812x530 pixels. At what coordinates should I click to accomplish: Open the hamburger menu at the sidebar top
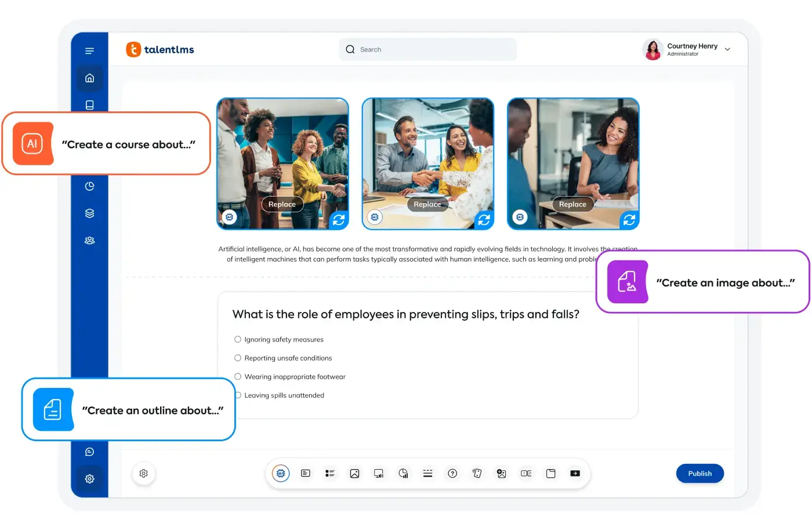[x=89, y=50]
